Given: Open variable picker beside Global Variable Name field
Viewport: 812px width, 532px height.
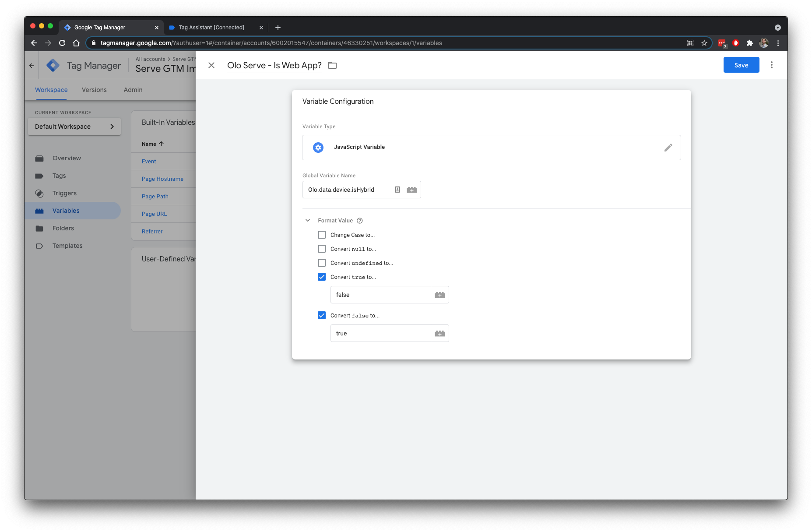Looking at the screenshot, I should pos(411,189).
